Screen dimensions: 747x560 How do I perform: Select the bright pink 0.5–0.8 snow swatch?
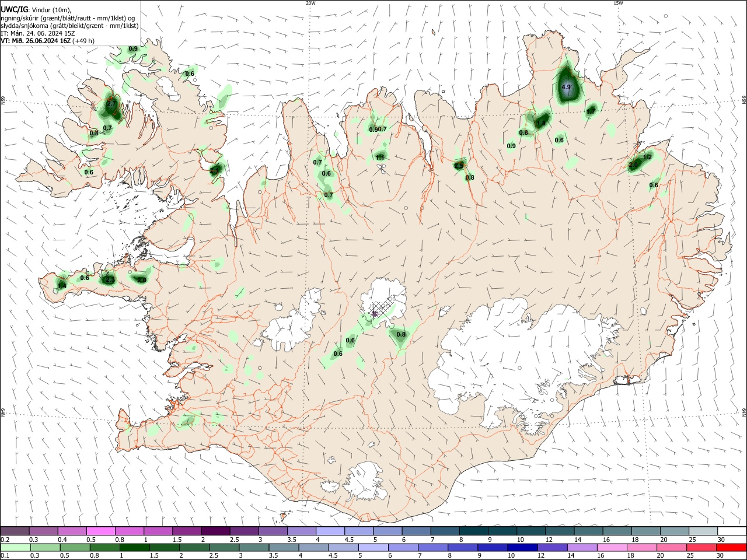click(x=101, y=531)
